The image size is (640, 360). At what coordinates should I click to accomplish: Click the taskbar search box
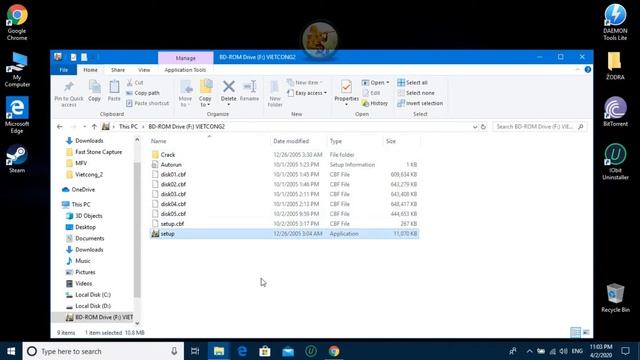click(103, 351)
